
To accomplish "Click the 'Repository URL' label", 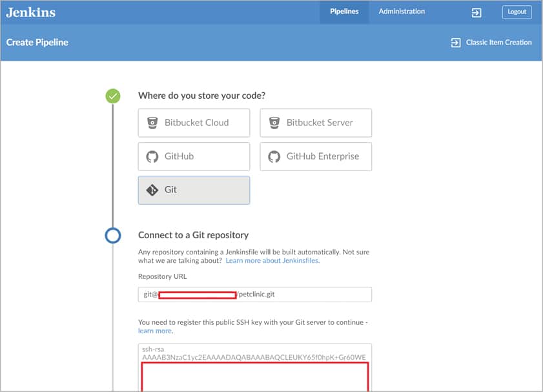I will click(x=163, y=276).
